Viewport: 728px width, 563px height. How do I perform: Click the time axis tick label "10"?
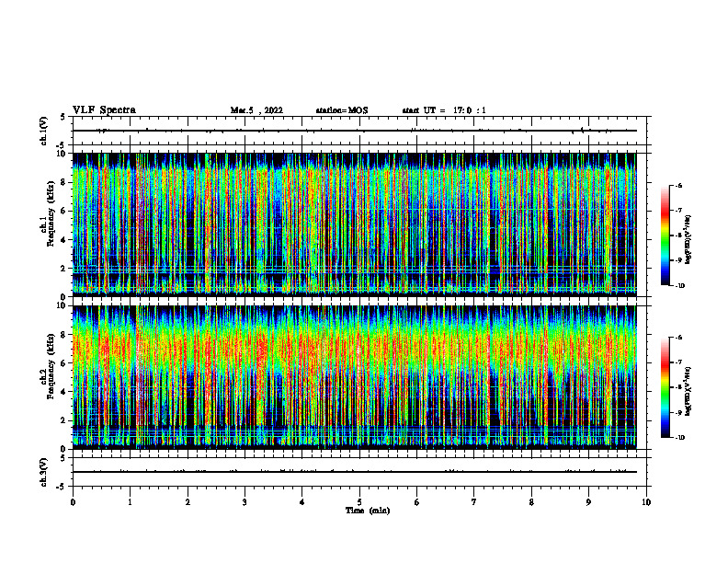(x=646, y=502)
